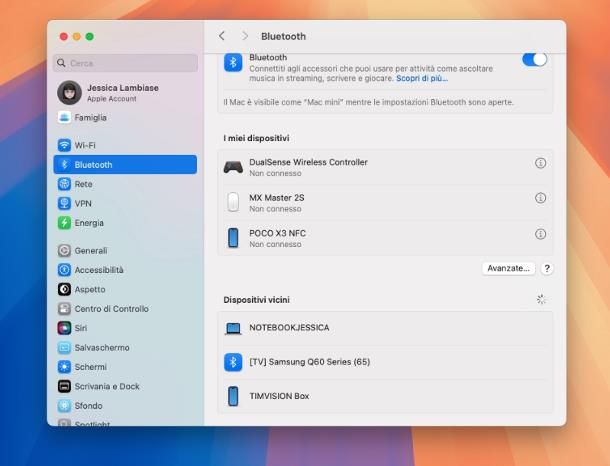Viewport: 610px width, 466px height.
Task: Click the VPN sidebar icon
Action: coord(64,203)
